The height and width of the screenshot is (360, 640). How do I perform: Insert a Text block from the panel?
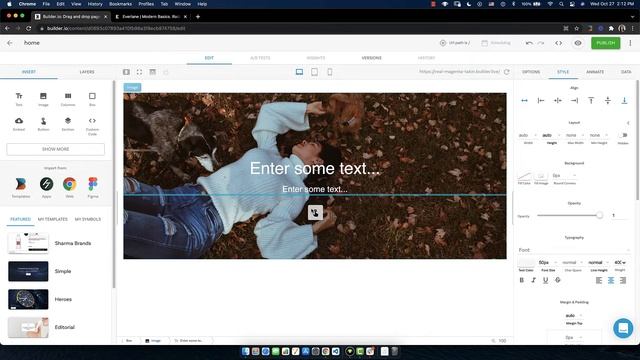point(19,99)
